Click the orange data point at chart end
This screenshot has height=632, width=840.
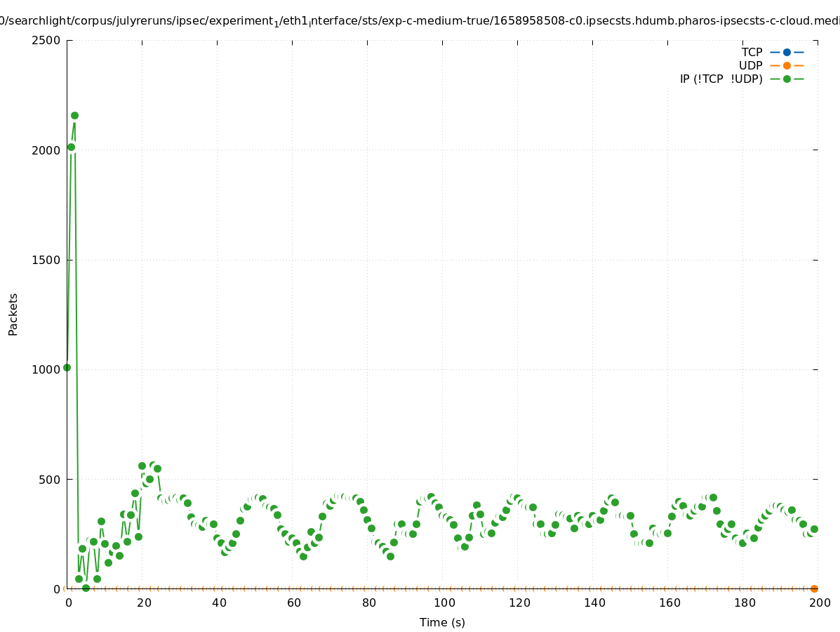[814, 588]
